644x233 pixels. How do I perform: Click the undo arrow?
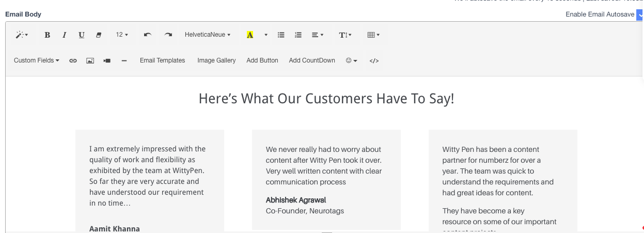click(x=147, y=35)
